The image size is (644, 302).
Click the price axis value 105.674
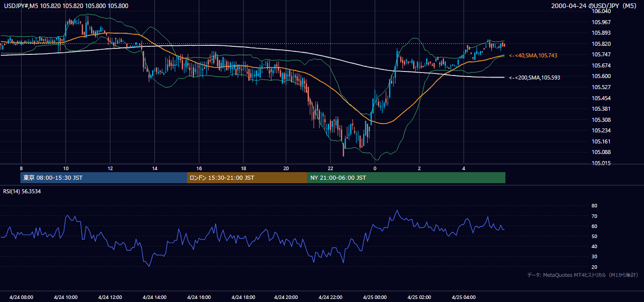601,65
